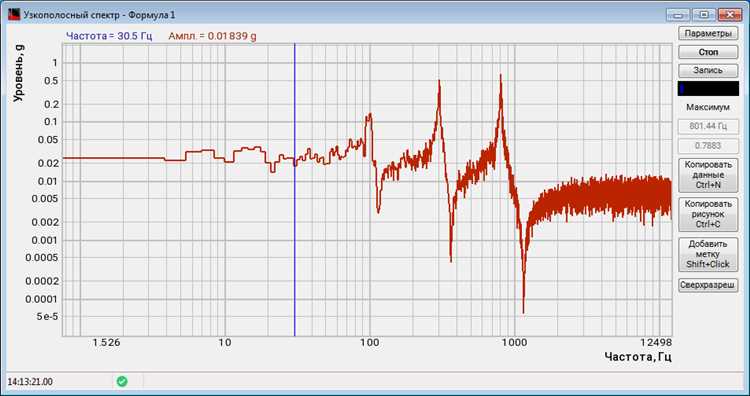Start recording with Запись button
The width and height of the screenshot is (750, 396).
(x=708, y=70)
